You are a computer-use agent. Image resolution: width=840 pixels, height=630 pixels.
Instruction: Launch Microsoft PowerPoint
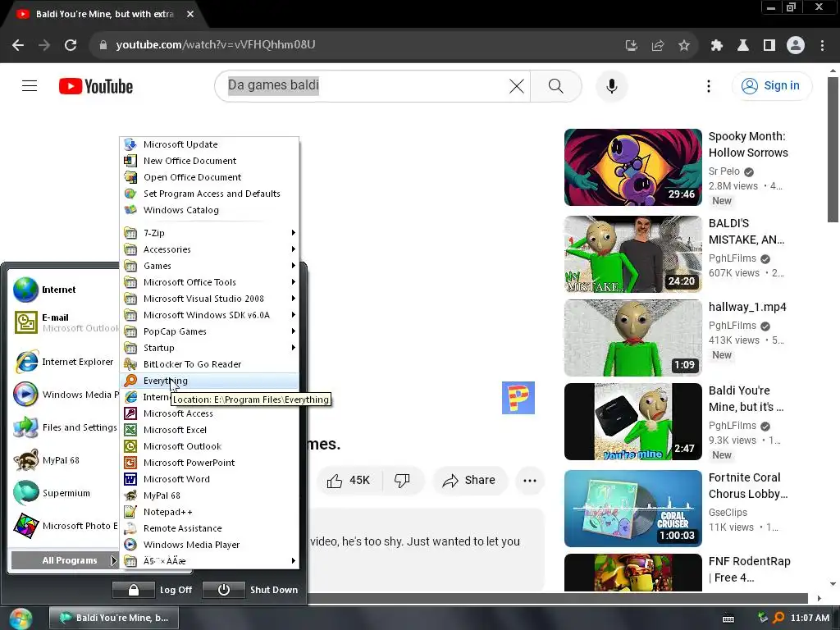(209, 463)
